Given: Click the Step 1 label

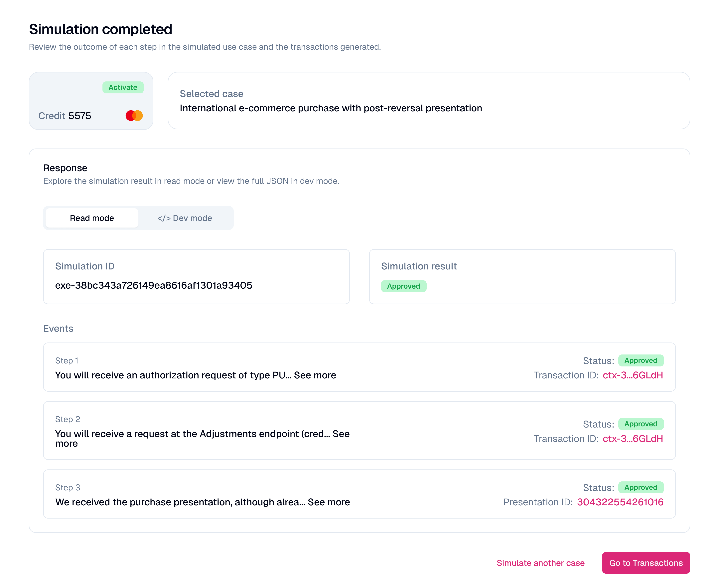Looking at the screenshot, I should click(67, 361).
